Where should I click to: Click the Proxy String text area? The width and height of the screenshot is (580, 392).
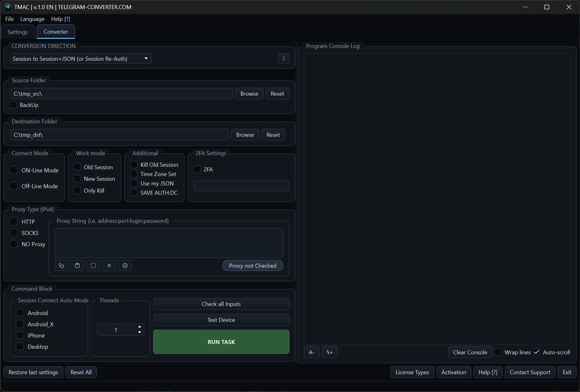169,243
